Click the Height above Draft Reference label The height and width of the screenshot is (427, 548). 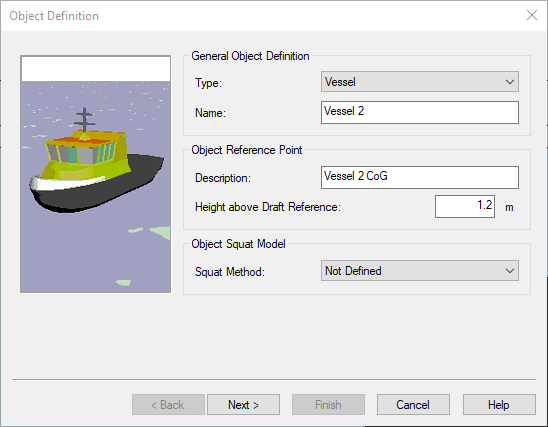pyautogui.click(x=268, y=207)
